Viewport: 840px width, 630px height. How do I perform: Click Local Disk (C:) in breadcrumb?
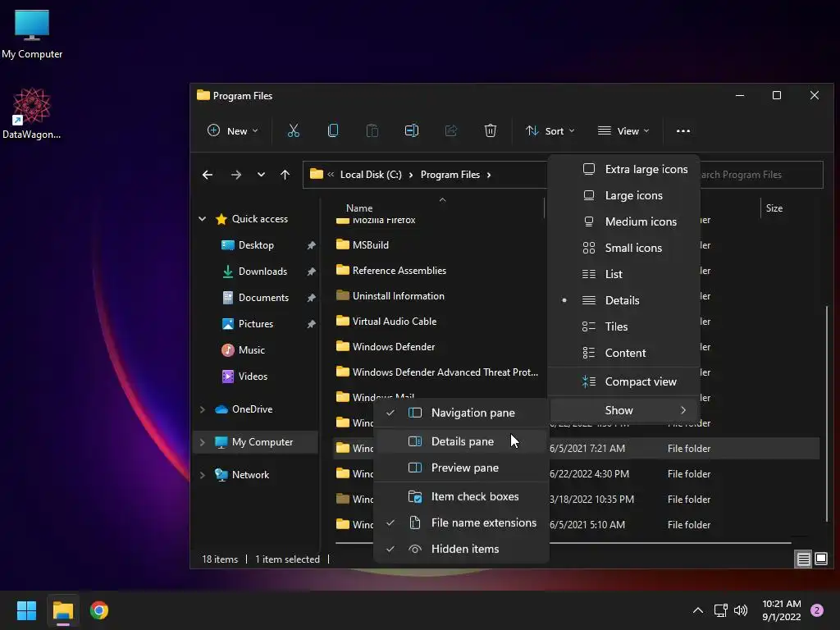click(x=371, y=175)
